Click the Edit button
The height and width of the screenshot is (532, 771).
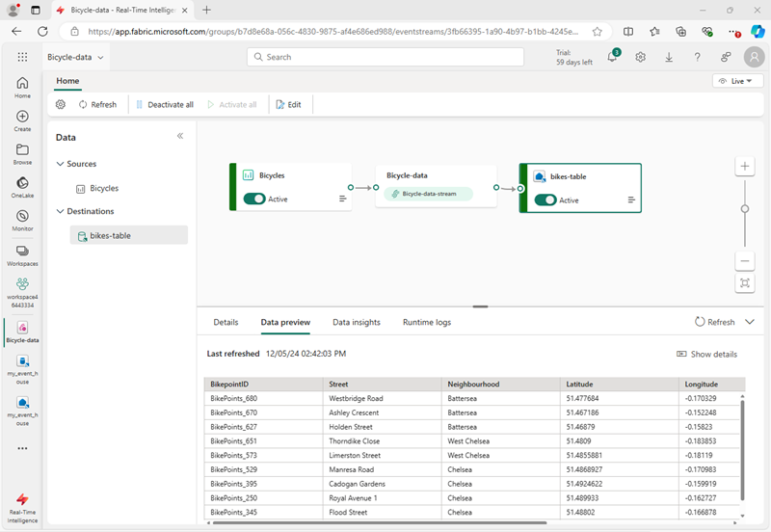click(x=288, y=104)
